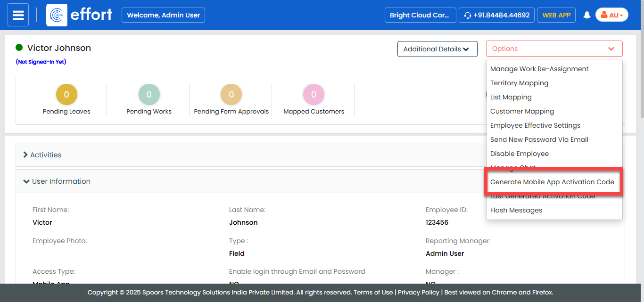Screen dimensions: 644x302
Task: Choose Territory Mapping from Options
Action: 519,83
